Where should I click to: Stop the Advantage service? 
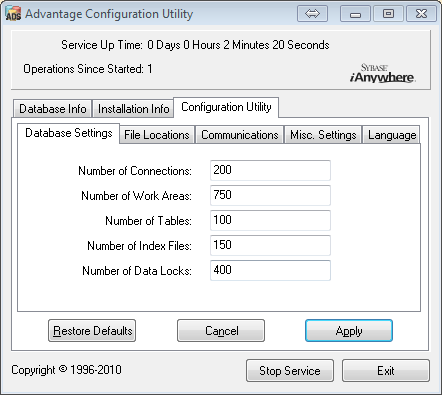(290, 371)
